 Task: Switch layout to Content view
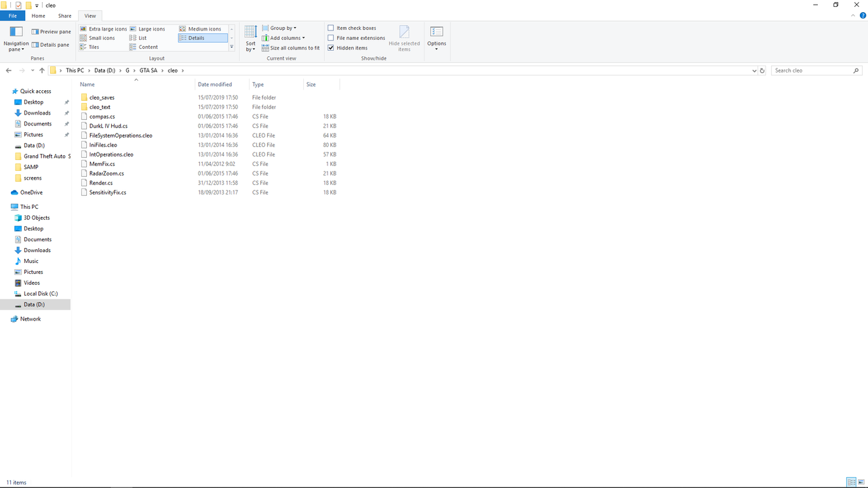tap(144, 47)
